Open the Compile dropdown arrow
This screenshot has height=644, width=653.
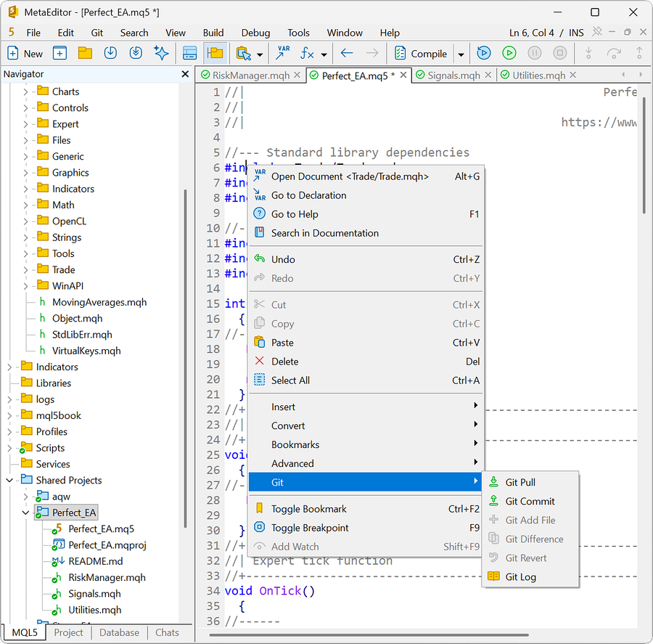(461, 54)
